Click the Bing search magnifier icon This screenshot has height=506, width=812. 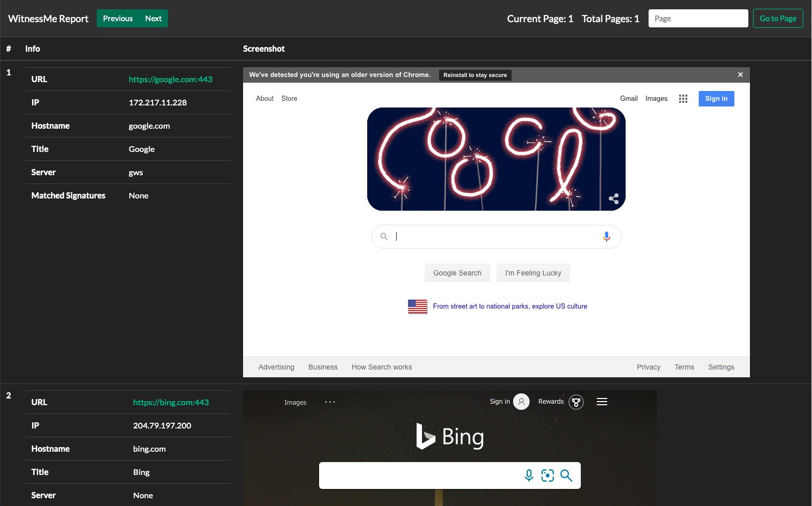[x=566, y=476]
